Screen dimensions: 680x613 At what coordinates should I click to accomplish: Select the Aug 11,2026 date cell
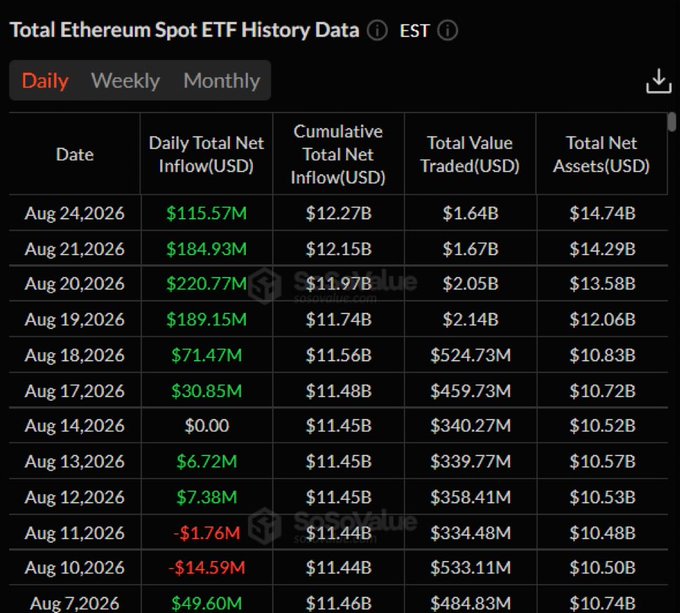click(75, 533)
